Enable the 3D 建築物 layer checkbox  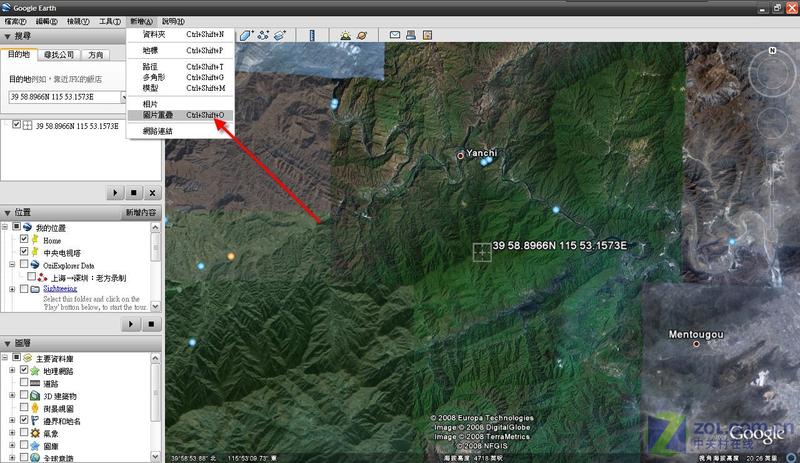[24, 395]
